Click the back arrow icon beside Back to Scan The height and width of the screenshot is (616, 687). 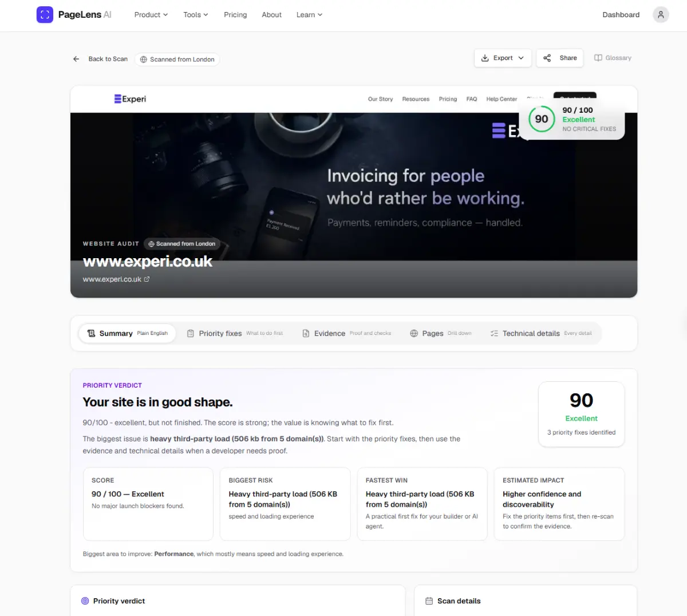click(76, 59)
